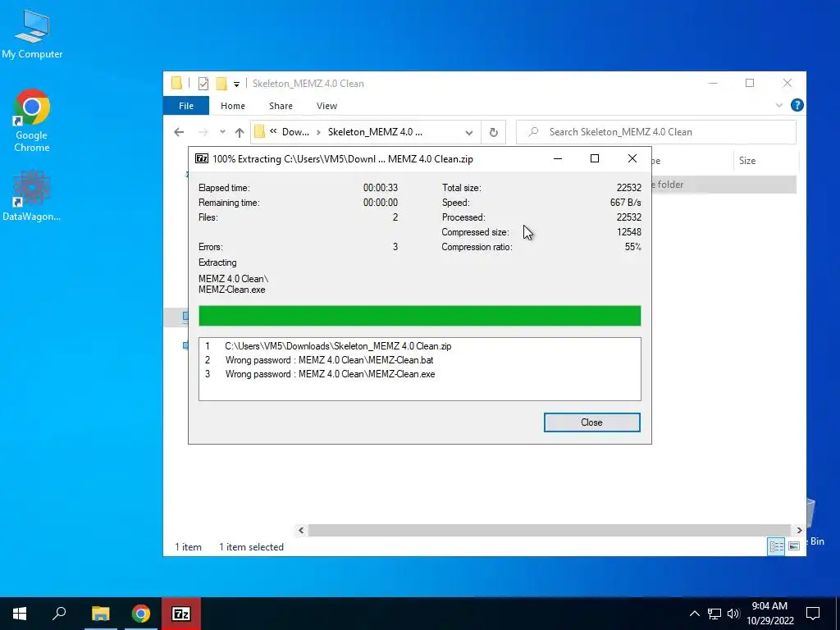Go back in File Explorer
Screen dimensions: 840x630
(179, 132)
